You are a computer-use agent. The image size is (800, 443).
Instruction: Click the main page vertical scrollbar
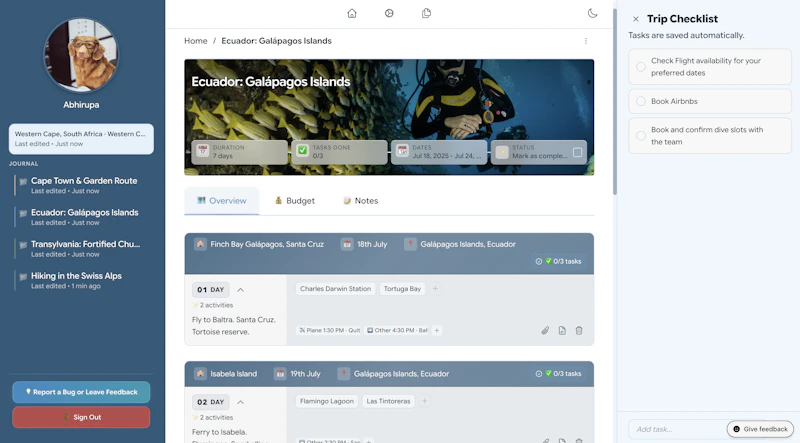pyautogui.click(x=615, y=102)
